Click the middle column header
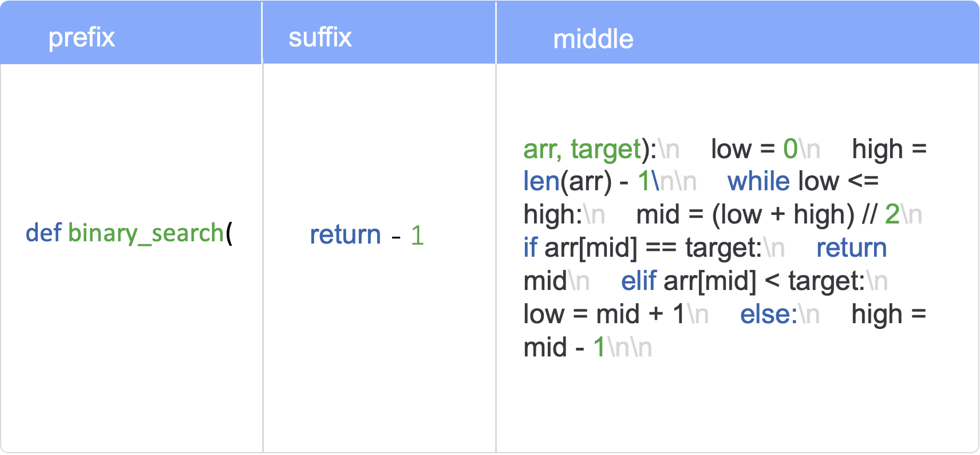Image resolution: width=980 pixels, height=455 pixels. 593,40
